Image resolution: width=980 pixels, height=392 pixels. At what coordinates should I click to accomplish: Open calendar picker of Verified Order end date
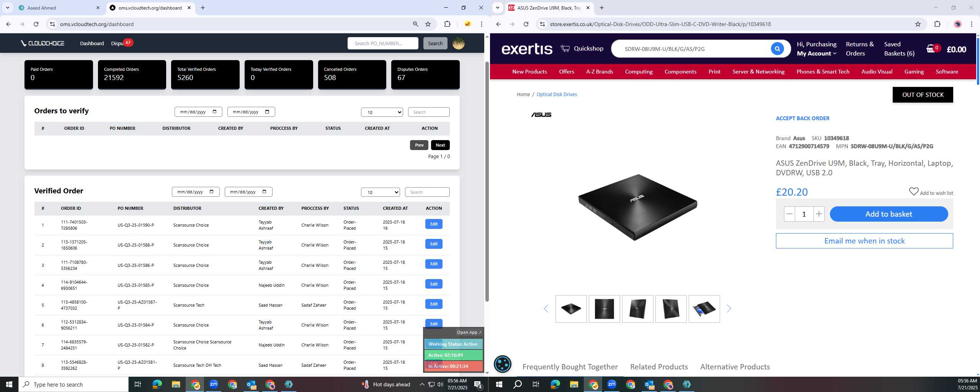265,192
